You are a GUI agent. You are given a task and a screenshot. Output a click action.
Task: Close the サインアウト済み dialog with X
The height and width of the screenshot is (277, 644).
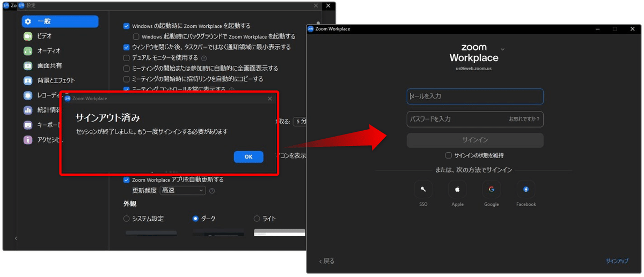[270, 99]
